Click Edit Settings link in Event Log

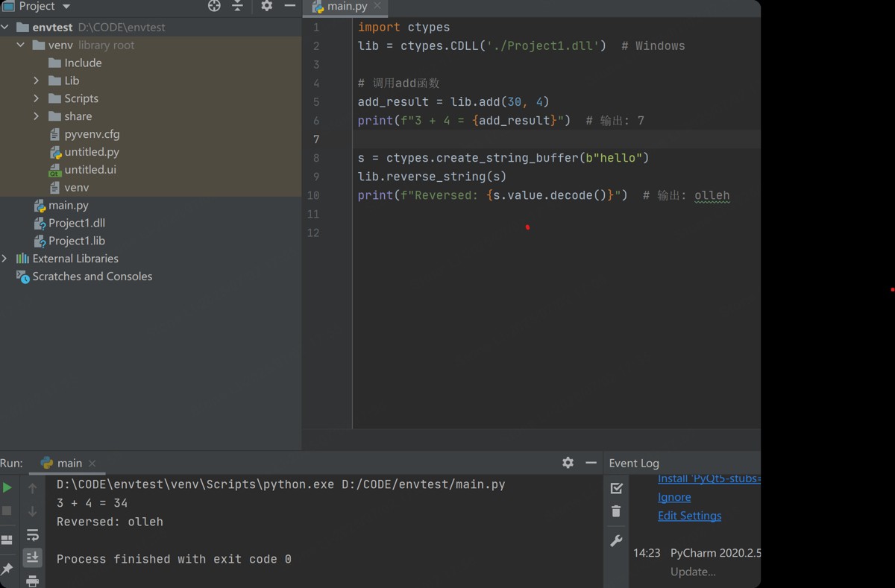click(x=689, y=516)
